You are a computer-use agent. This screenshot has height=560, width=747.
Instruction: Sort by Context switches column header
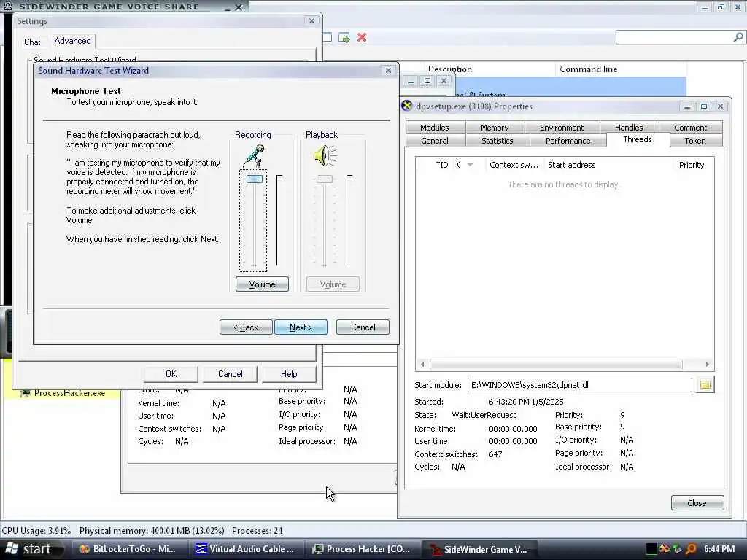[514, 165]
